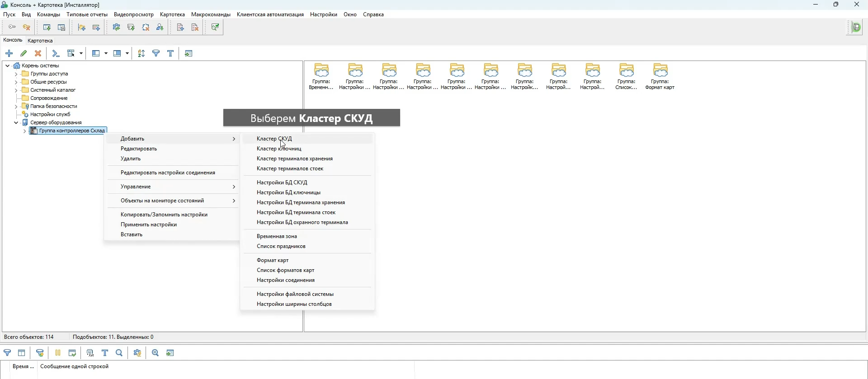868x379 pixels.
Task: Collapse the Сервер оборудования tree node
Action: (16, 123)
